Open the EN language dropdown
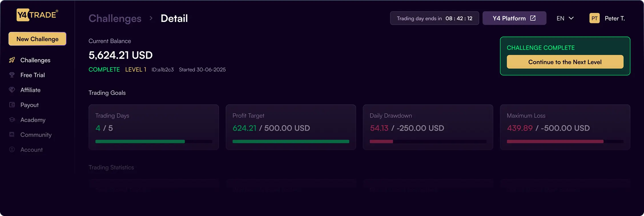 point(564,18)
